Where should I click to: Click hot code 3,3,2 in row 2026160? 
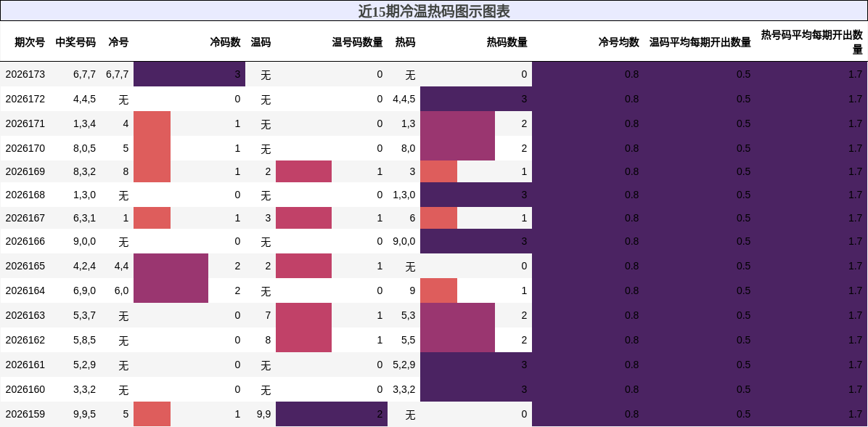point(404,389)
